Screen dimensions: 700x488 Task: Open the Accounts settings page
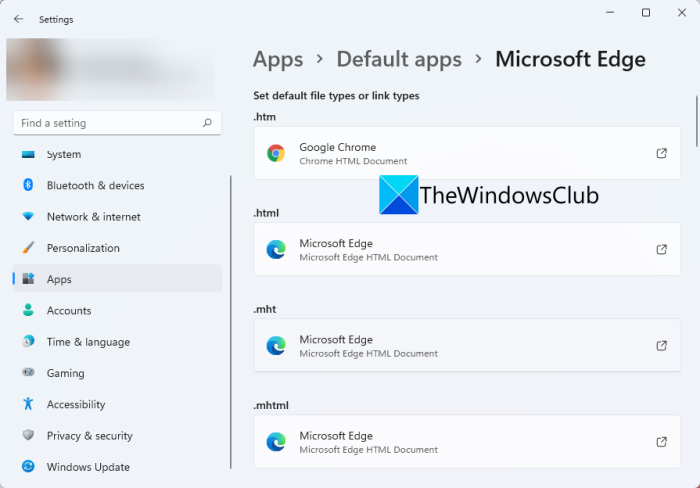click(69, 310)
